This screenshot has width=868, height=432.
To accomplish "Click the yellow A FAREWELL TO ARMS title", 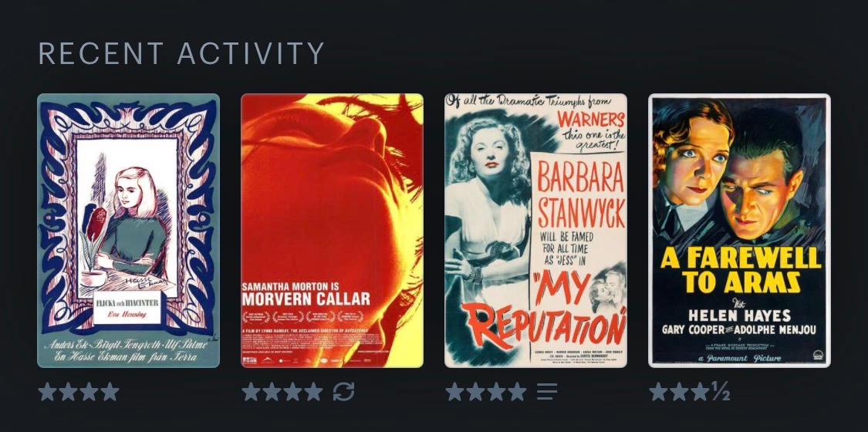I will [741, 271].
